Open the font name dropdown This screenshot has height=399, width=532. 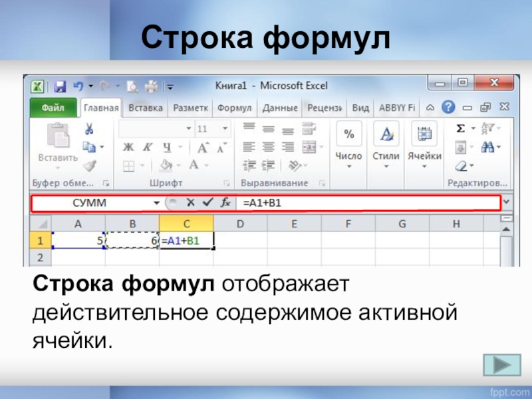tap(189, 128)
